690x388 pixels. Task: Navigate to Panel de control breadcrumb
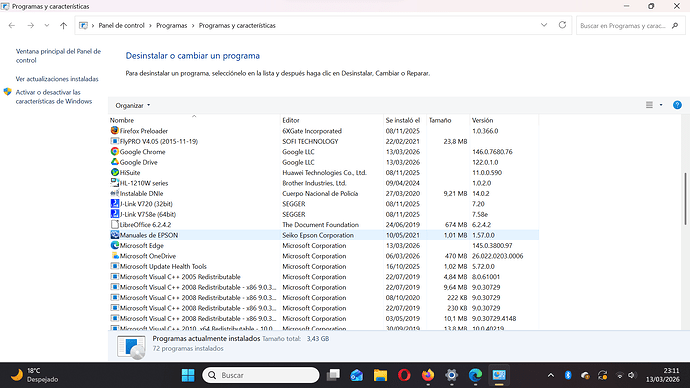(121, 26)
